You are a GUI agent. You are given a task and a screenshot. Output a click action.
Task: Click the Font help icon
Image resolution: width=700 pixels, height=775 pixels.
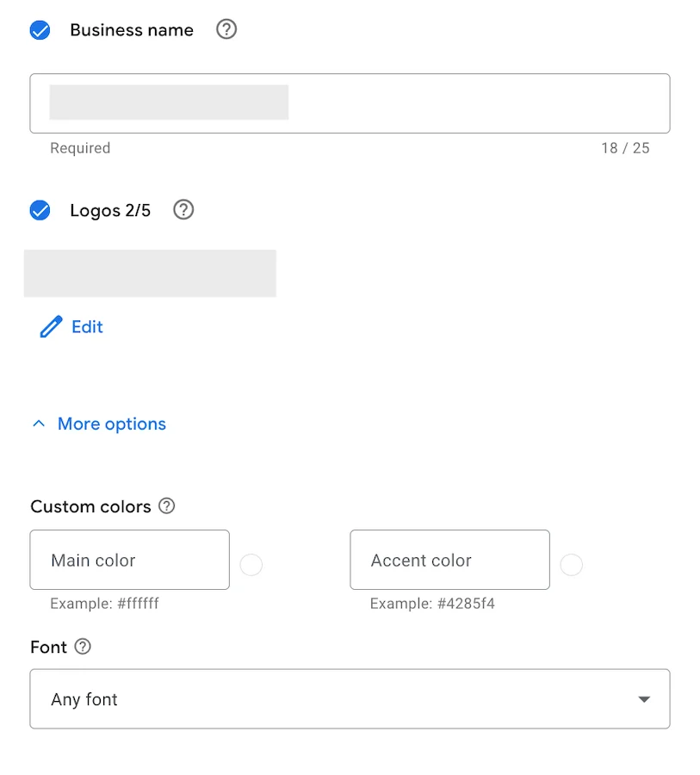84,647
